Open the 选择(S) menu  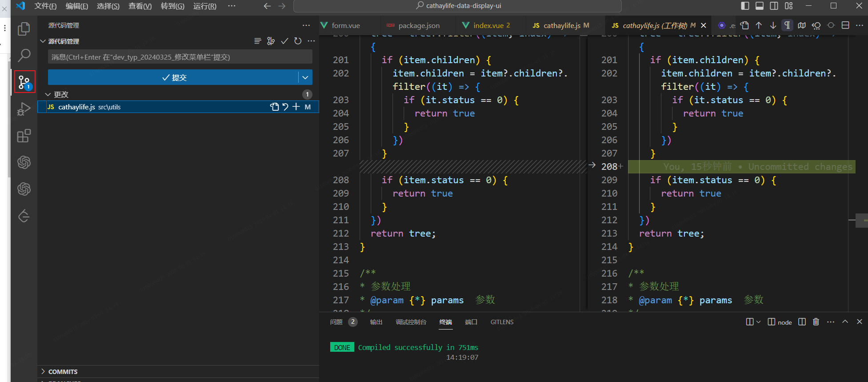pyautogui.click(x=108, y=6)
